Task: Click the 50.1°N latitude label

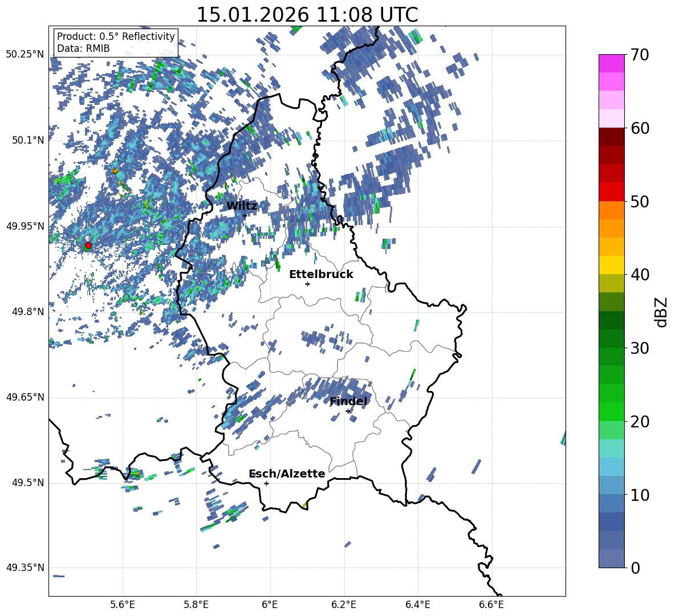Action: coord(28,140)
